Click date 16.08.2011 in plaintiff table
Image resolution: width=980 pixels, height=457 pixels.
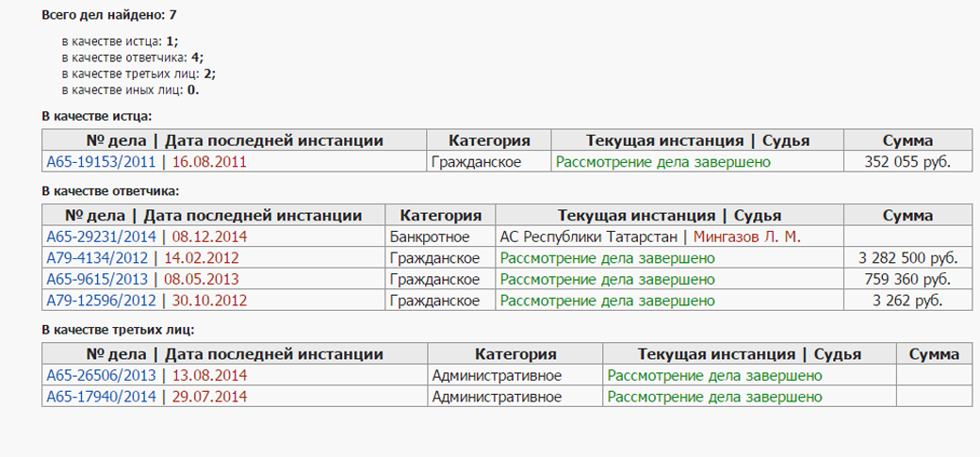click(209, 162)
